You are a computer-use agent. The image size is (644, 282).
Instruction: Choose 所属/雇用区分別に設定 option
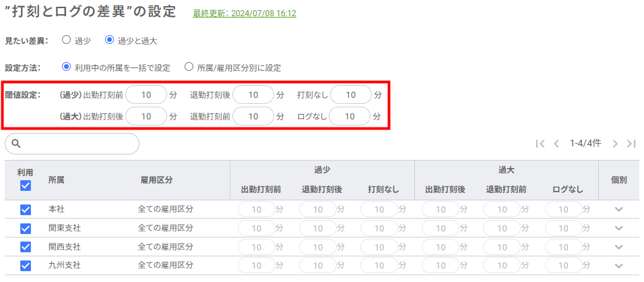[x=189, y=67]
